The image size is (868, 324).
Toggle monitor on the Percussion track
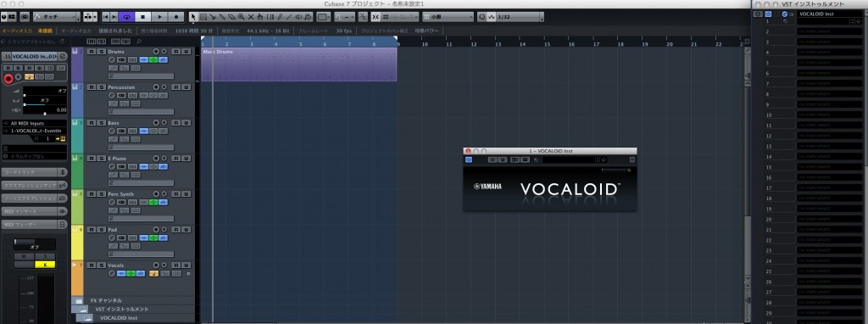pos(164,87)
